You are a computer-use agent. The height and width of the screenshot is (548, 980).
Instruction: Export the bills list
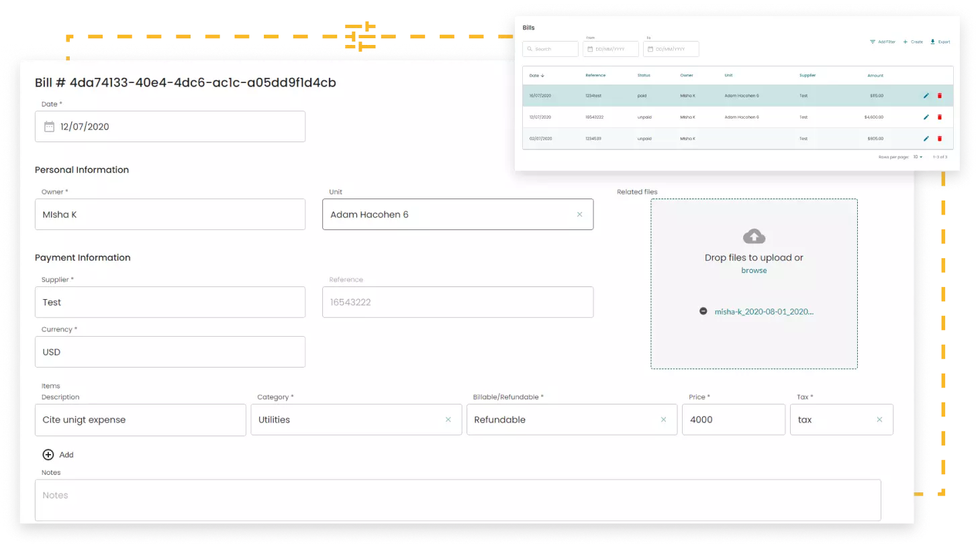[x=940, y=42]
